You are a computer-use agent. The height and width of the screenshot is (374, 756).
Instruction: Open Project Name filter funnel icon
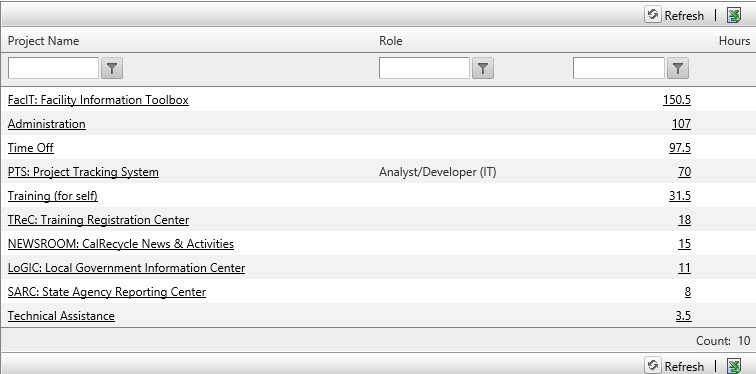click(112, 68)
